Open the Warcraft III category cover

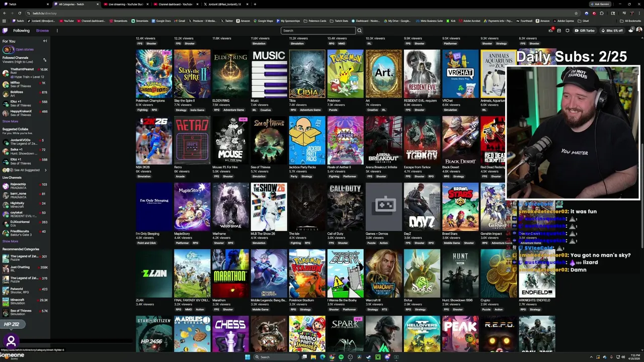[x=383, y=273]
